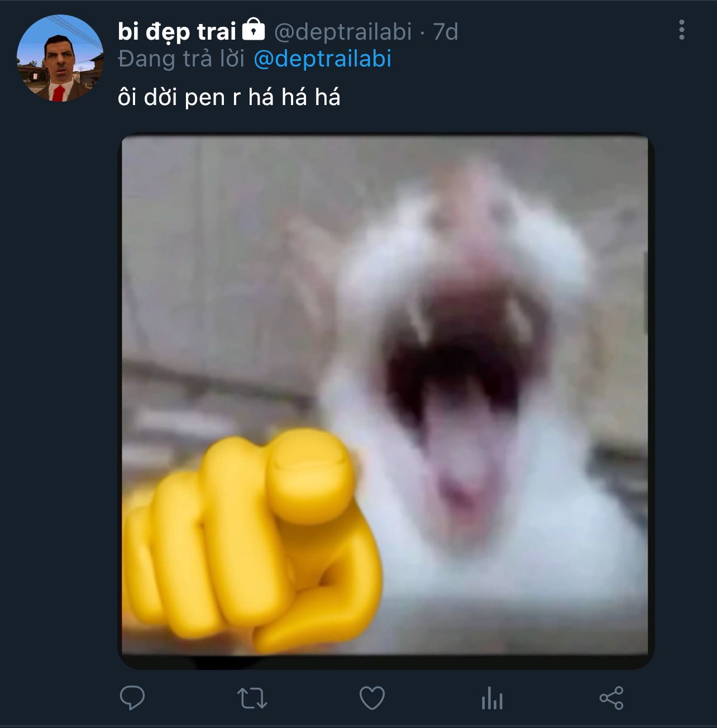This screenshot has height=728, width=717.
Task: Like the tweet with the heart icon
Action: 372,698
